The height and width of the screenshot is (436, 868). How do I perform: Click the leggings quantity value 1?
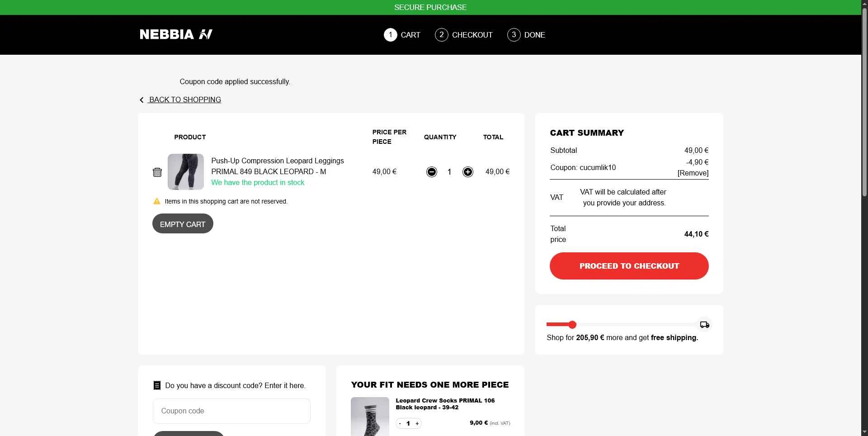click(x=449, y=172)
